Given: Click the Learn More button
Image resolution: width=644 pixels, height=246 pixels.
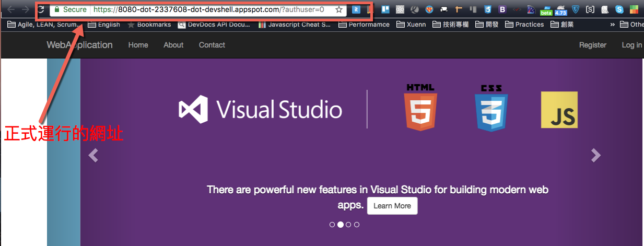Looking at the screenshot, I should pos(392,206).
